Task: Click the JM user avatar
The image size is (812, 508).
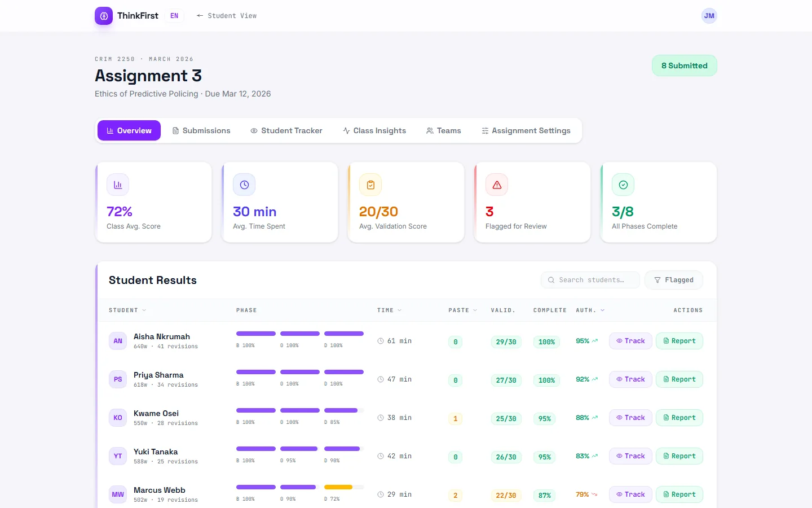Action: click(x=709, y=16)
